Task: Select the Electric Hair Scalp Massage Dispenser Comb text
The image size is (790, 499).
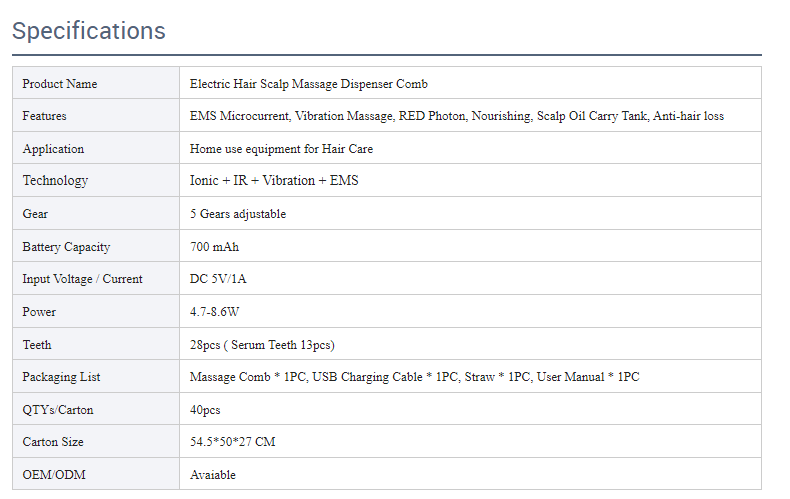Action: tap(309, 84)
